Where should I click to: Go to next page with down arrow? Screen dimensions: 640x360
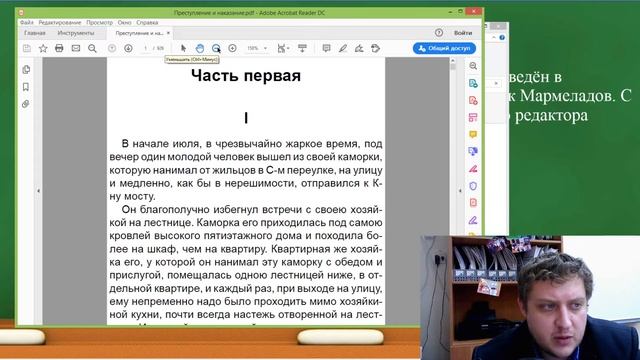[x=128, y=48]
